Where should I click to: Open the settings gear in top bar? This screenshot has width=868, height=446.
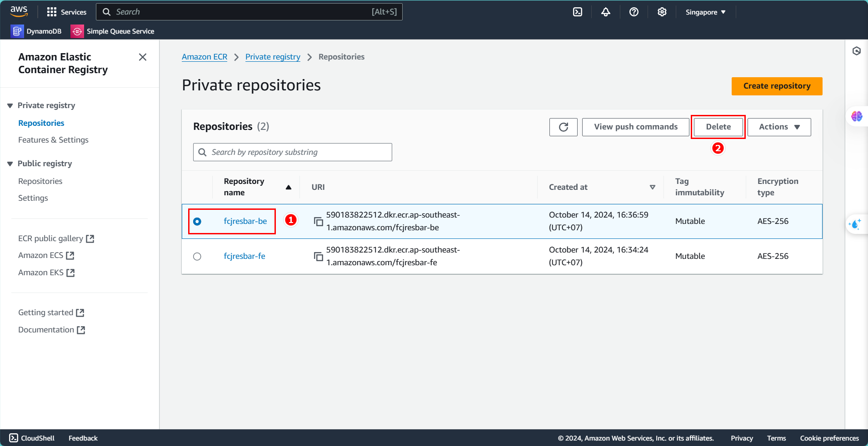tap(662, 12)
